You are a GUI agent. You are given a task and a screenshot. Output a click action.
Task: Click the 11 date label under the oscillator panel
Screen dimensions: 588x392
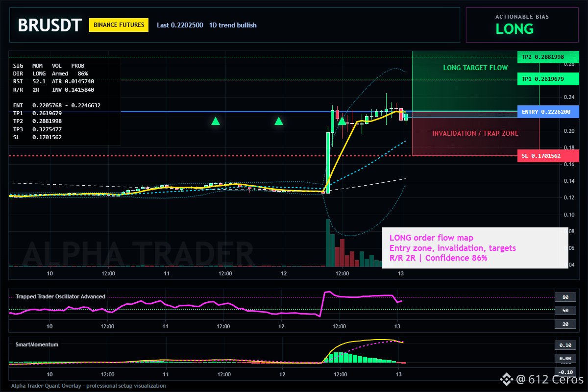click(x=166, y=326)
